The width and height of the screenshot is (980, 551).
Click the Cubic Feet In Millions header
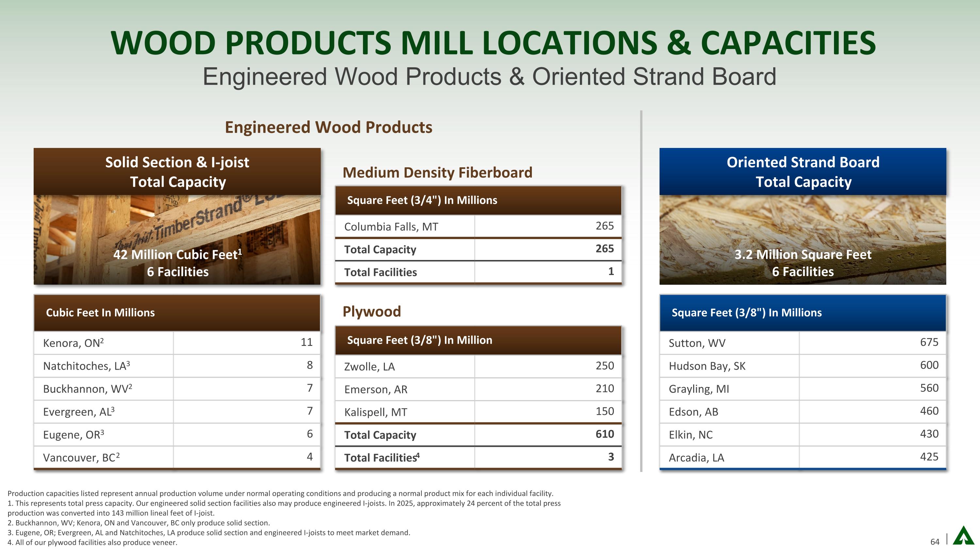tap(100, 313)
